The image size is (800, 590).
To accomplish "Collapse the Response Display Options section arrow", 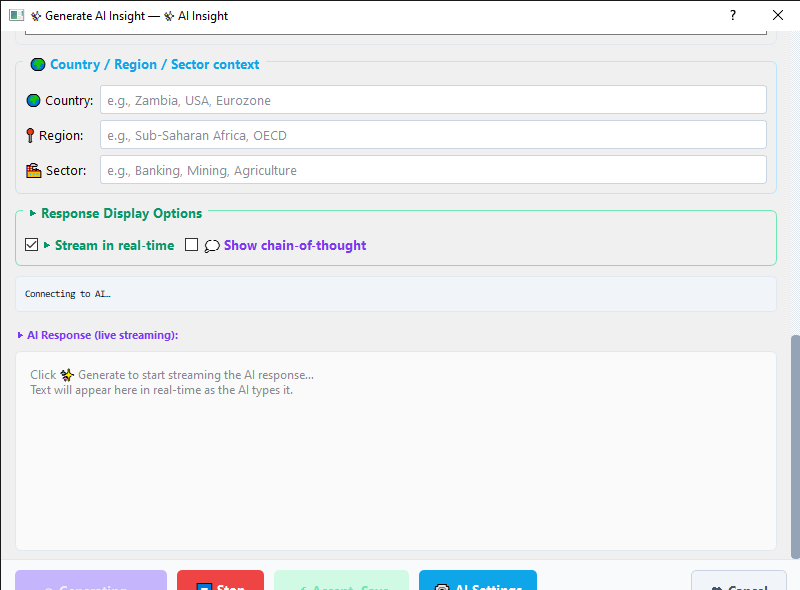I will [33, 213].
